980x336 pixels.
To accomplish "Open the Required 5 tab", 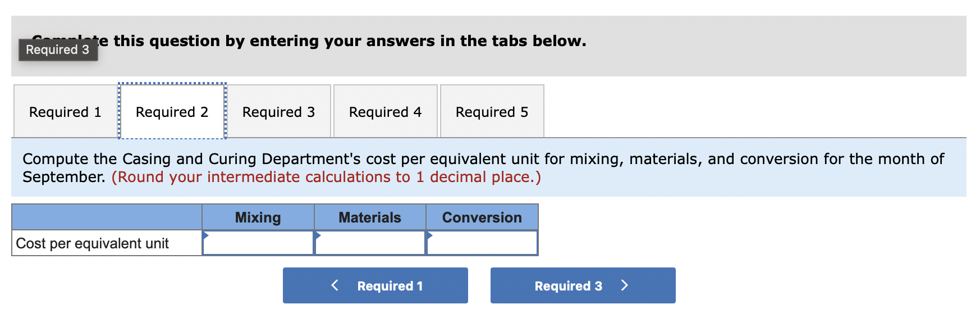I will [x=491, y=111].
